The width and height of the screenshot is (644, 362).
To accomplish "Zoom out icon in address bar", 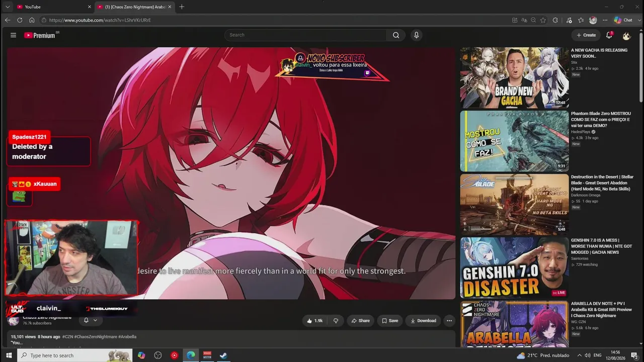I will click(x=533, y=20).
